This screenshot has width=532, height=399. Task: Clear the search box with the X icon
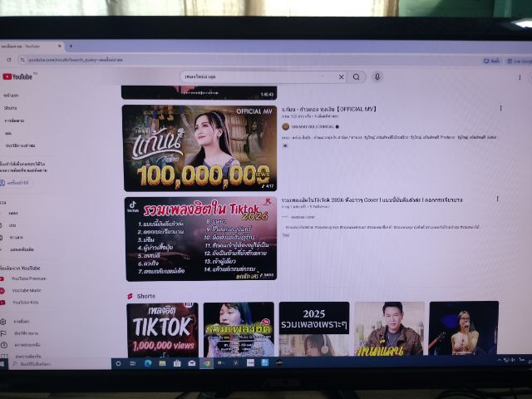click(341, 76)
